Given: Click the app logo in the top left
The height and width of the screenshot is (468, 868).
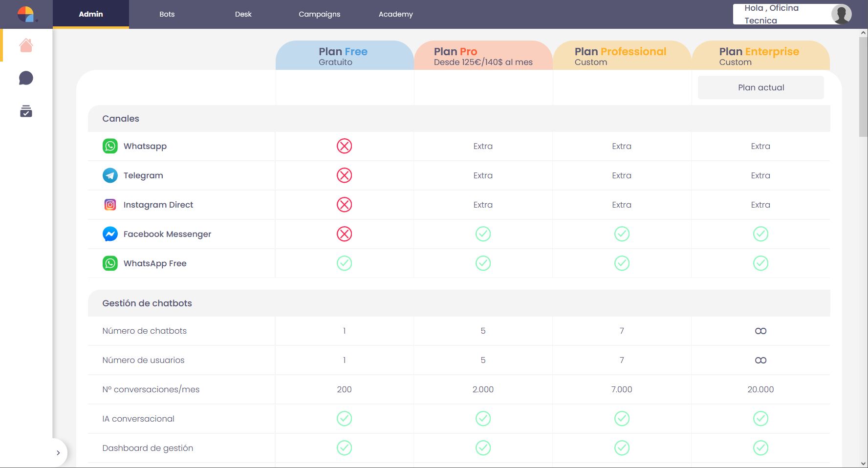Looking at the screenshot, I should (x=26, y=14).
